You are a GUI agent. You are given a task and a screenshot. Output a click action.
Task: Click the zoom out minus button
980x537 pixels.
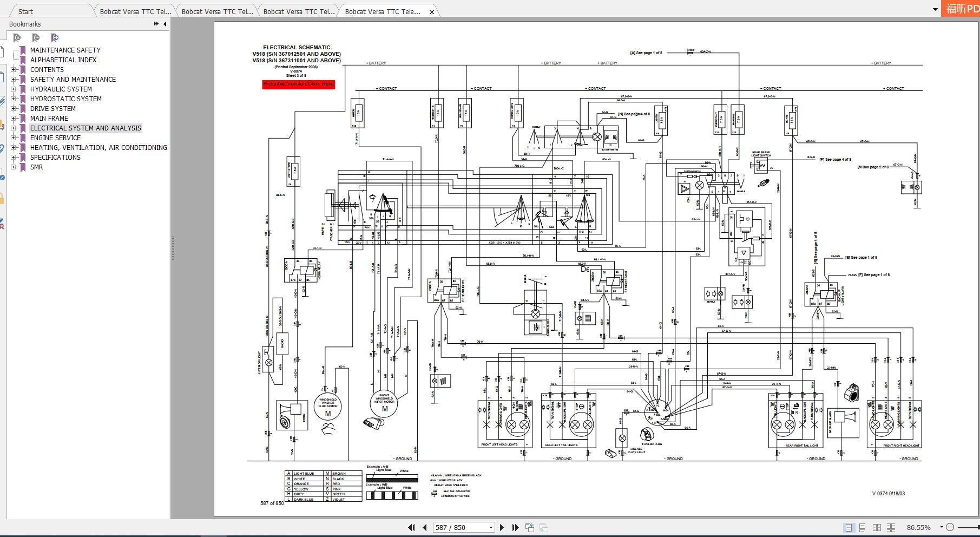[x=950, y=527]
